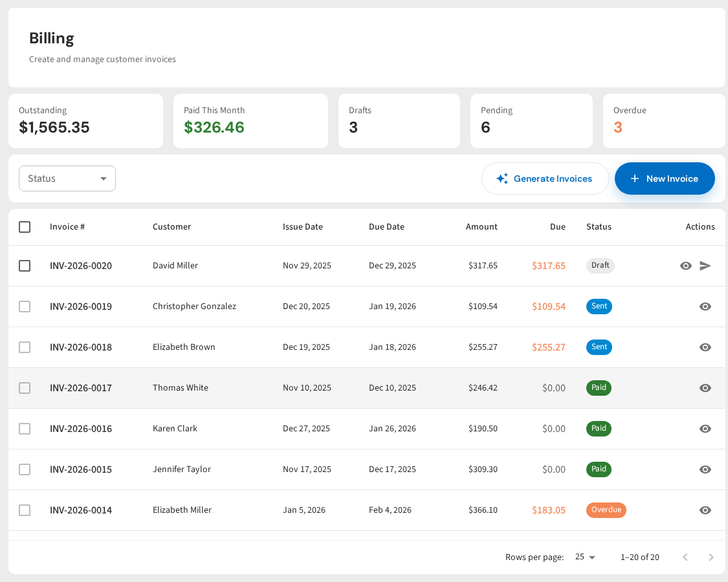Click the Paid This Month summary card

point(250,121)
